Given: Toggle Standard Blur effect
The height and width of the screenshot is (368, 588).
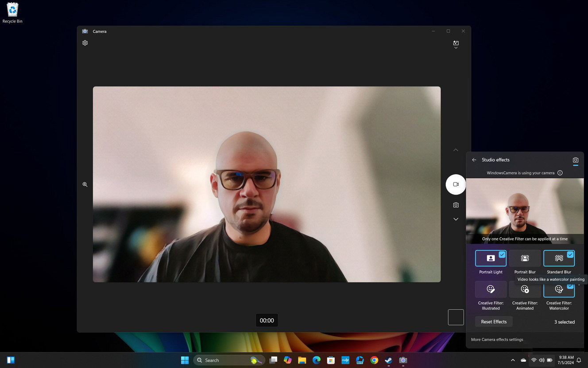Looking at the screenshot, I should coord(559,258).
